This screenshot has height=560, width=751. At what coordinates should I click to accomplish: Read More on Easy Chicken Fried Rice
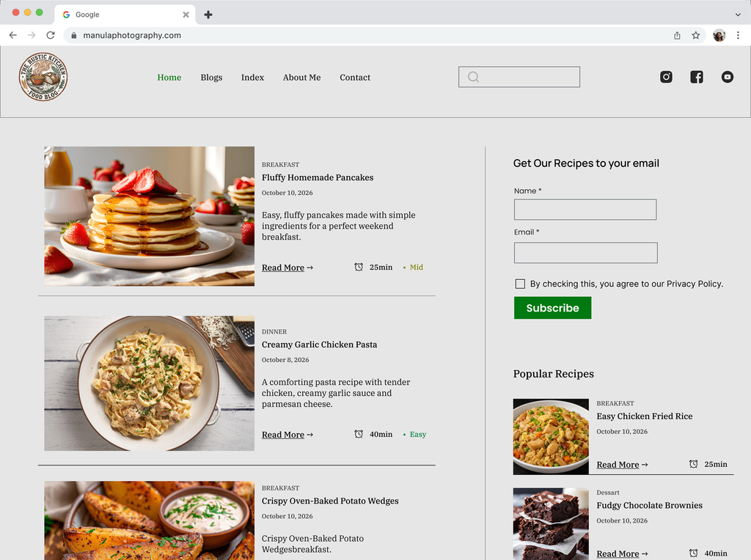(x=622, y=464)
